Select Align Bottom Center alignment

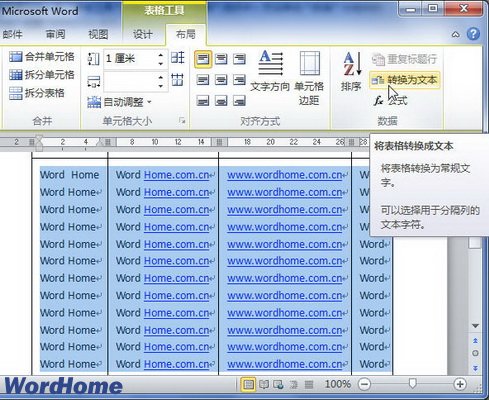[x=221, y=100]
